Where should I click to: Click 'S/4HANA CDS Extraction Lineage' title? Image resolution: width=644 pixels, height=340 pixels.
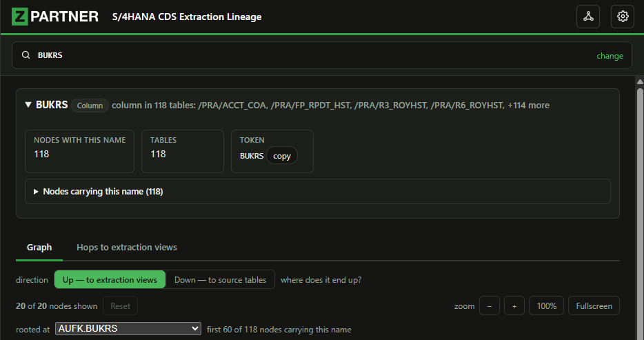187,17
